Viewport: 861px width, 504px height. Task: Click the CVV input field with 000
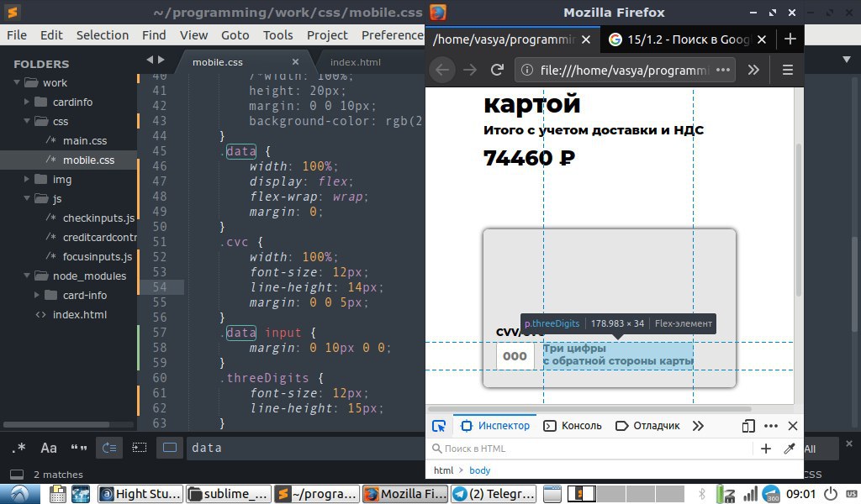[515, 356]
